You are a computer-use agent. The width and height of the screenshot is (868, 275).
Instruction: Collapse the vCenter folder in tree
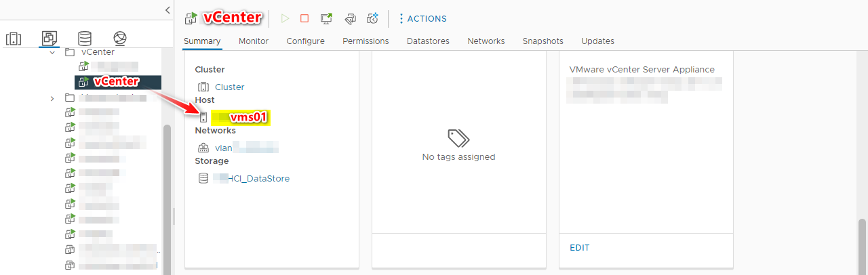tap(52, 52)
